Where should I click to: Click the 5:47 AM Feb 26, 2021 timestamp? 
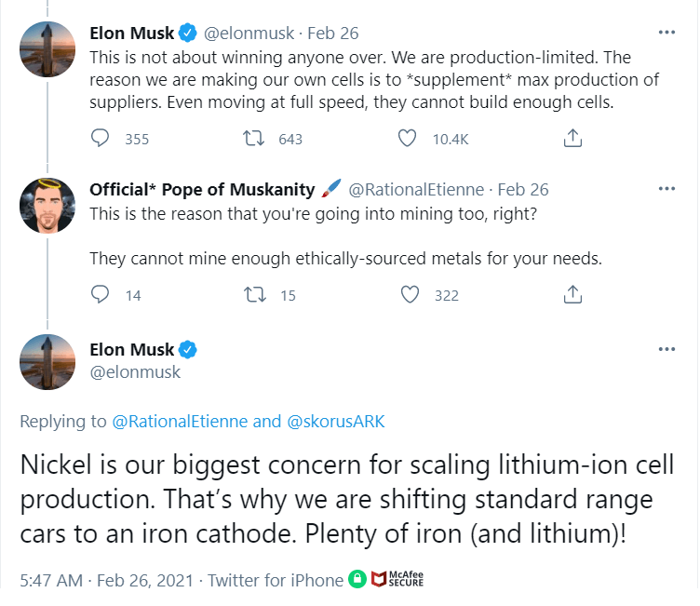pyautogui.click(x=107, y=580)
